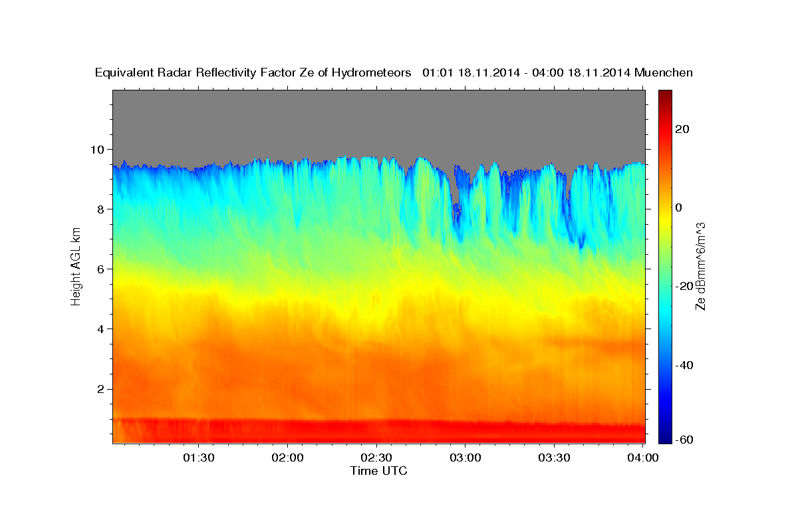This screenshot has width=798, height=532.
Task: Click the '01:30' time tick label
Action: [x=199, y=458]
